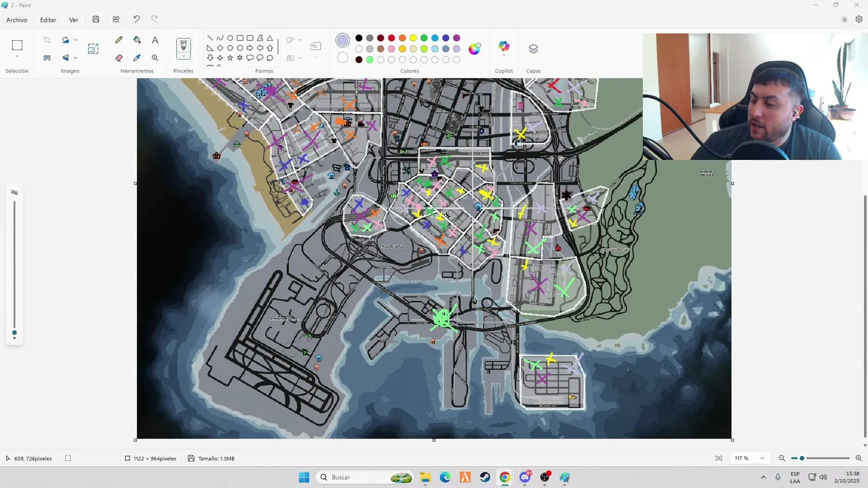Select the Pinceles brush tool
Image resolution: width=868 pixels, height=488 pixels.
coord(183,45)
